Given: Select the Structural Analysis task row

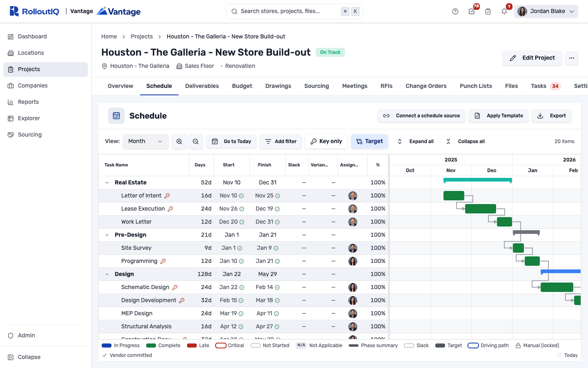Looking at the screenshot, I should point(243,327).
